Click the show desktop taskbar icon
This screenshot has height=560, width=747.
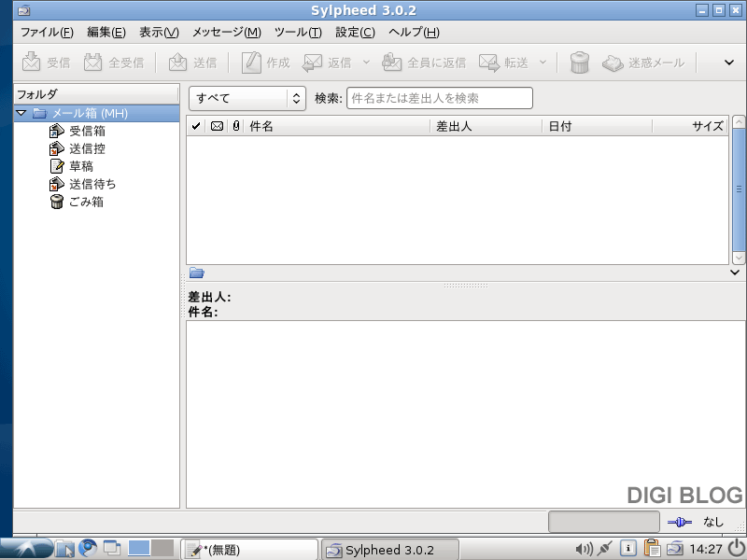(x=112, y=548)
